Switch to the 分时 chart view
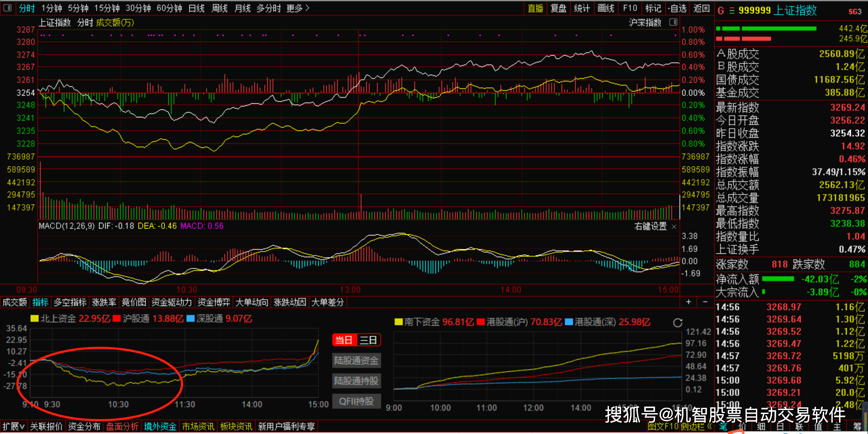The image size is (868, 434). (x=27, y=8)
